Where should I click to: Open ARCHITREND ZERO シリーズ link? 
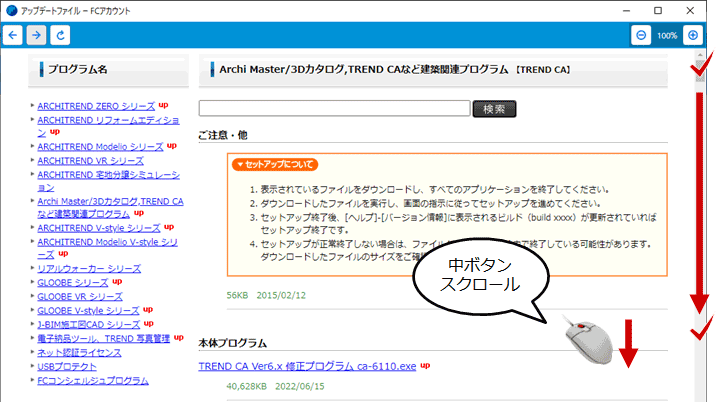coord(96,106)
